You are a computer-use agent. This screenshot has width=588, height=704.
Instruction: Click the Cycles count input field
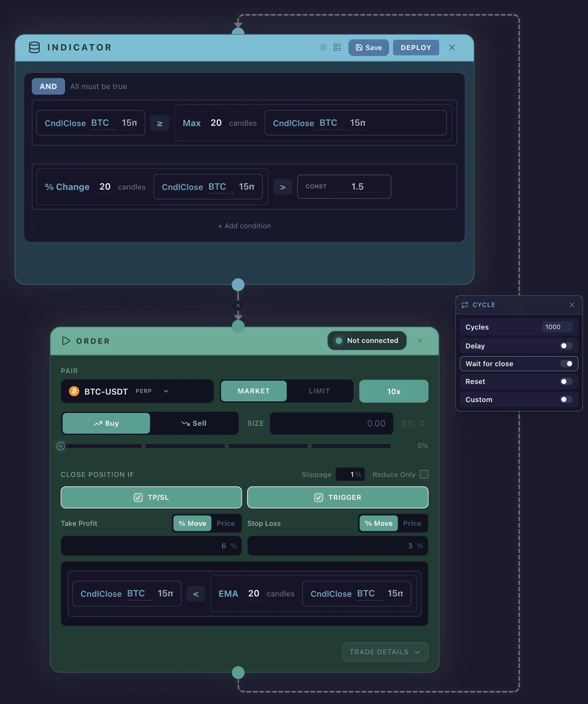point(557,327)
